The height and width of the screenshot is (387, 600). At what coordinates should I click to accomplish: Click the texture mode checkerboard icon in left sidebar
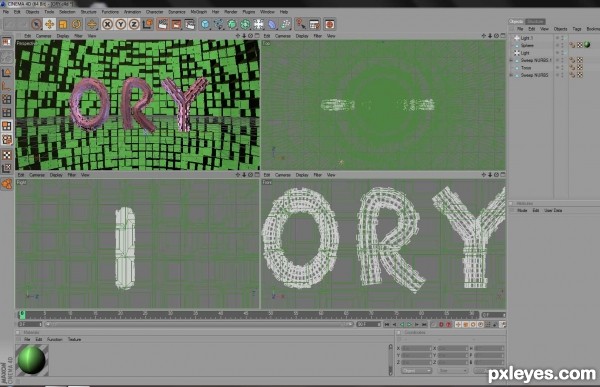(x=7, y=155)
